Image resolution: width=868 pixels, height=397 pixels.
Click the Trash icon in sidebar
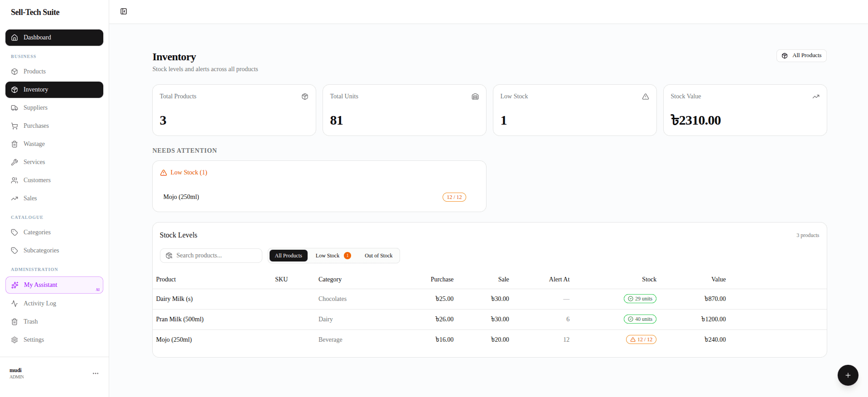pyautogui.click(x=14, y=322)
